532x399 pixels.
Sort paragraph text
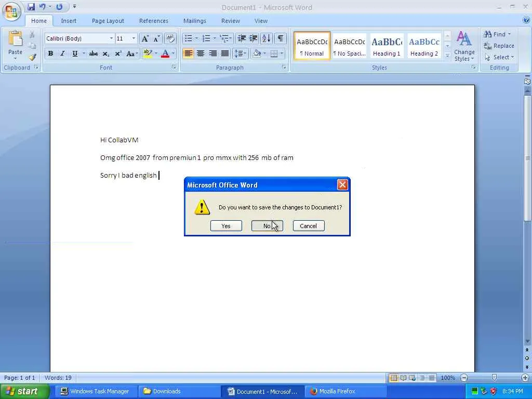267,38
